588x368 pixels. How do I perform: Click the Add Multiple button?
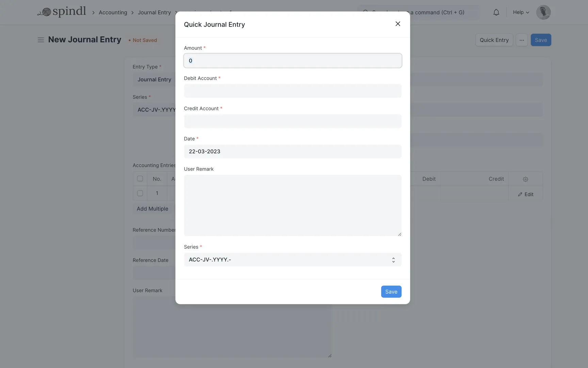click(x=152, y=209)
